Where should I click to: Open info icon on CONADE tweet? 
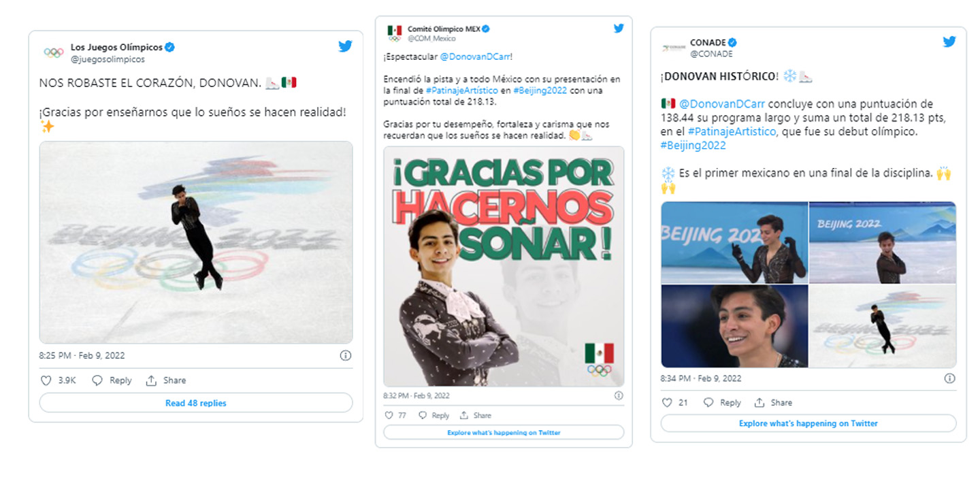point(949,378)
